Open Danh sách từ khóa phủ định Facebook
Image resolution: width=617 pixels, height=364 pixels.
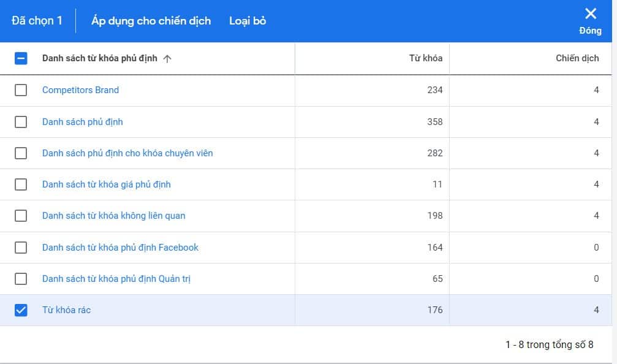pyautogui.click(x=120, y=248)
